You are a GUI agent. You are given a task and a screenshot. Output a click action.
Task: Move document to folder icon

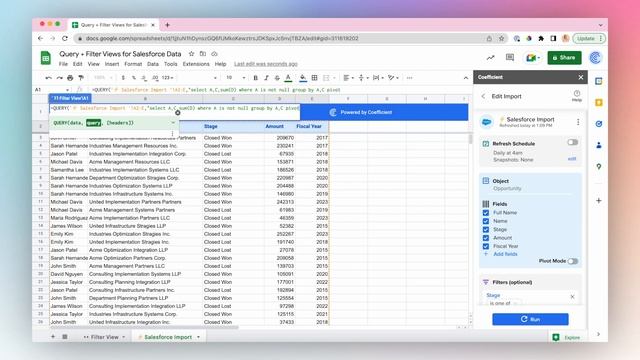click(x=203, y=54)
